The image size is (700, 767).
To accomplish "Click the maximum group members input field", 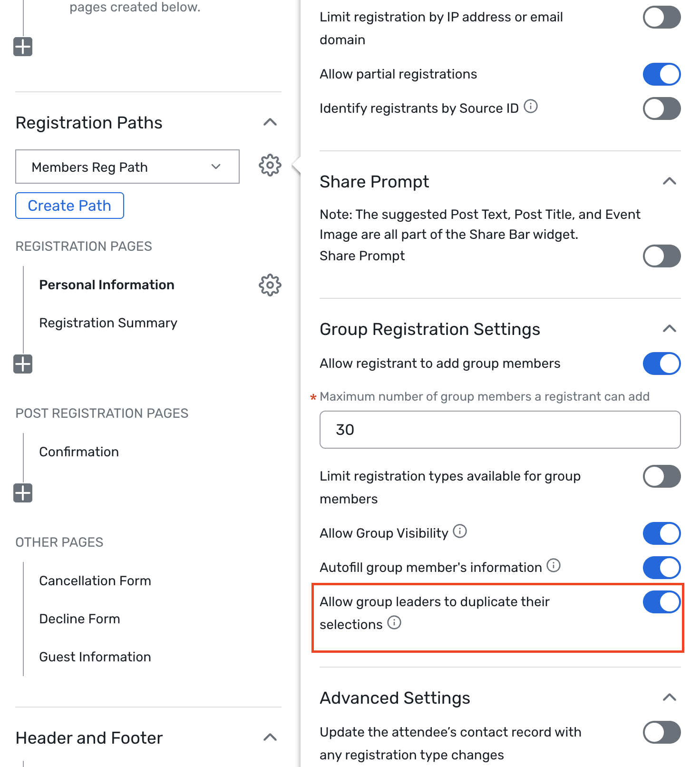I will pos(500,430).
